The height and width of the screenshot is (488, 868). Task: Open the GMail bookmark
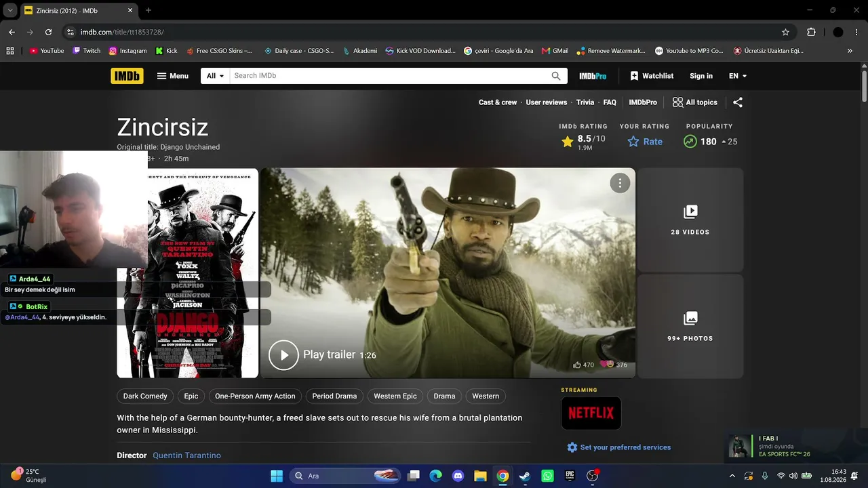[x=555, y=51]
